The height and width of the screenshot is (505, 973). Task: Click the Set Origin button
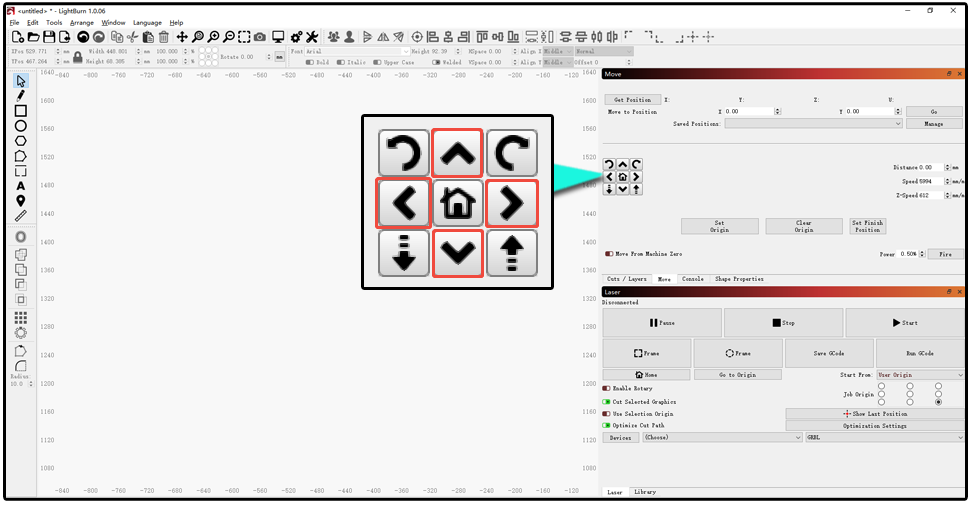(x=719, y=226)
